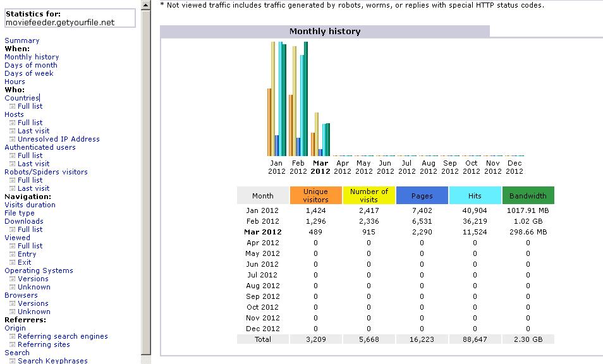
Task: Click the icon beside Hosts Last visit
Action: click(x=12, y=131)
